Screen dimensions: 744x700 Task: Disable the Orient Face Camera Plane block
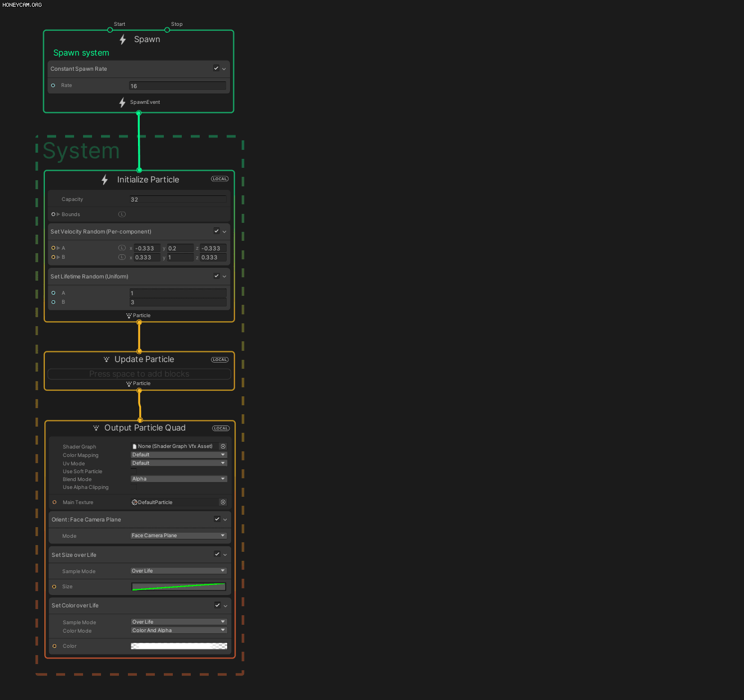(x=217, y=519)
